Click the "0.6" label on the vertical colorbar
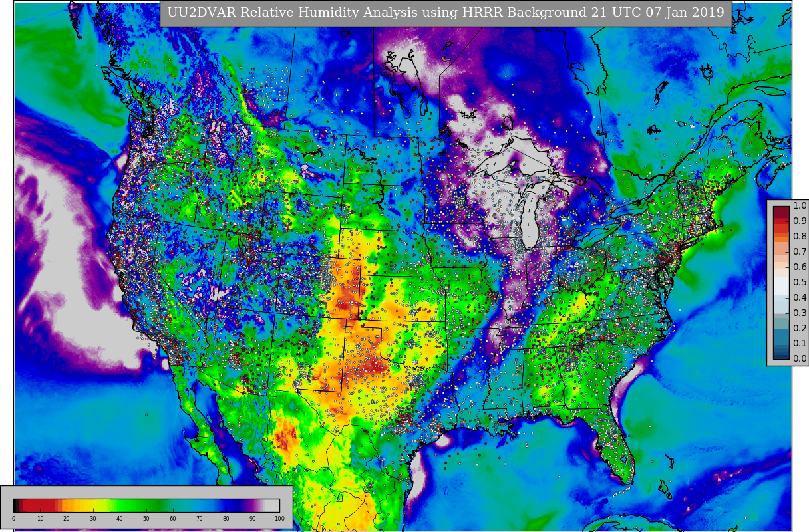Screen dimensions: 809x532 [800, 267]
